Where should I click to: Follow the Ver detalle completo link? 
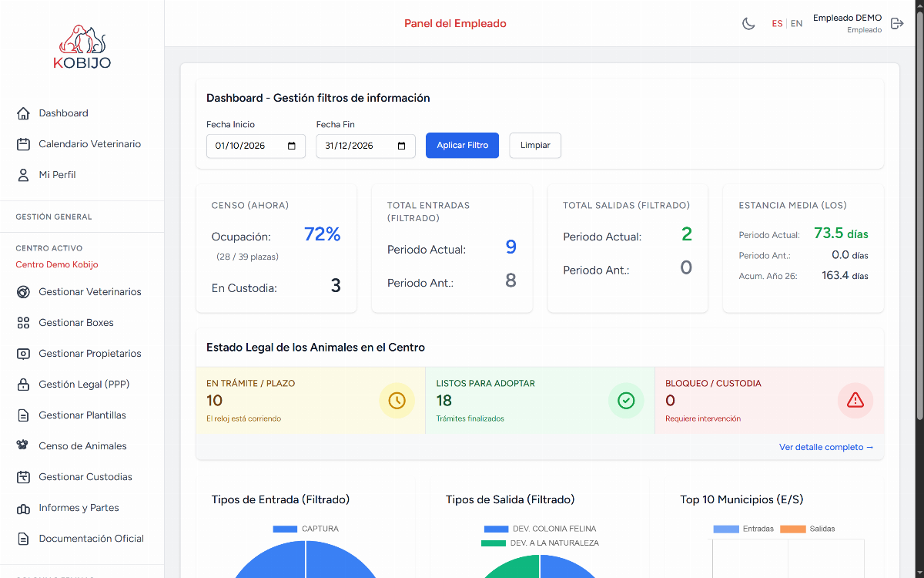pos(826,447)
